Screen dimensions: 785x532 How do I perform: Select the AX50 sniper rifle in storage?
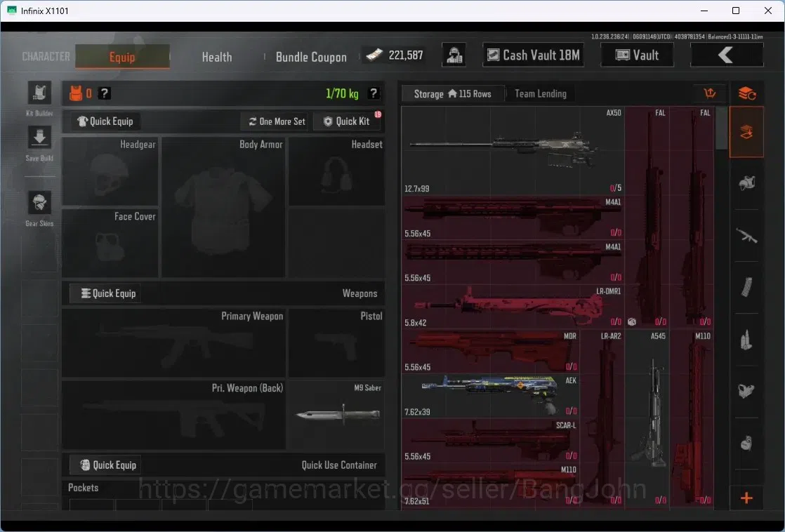(x=513, y=151)
